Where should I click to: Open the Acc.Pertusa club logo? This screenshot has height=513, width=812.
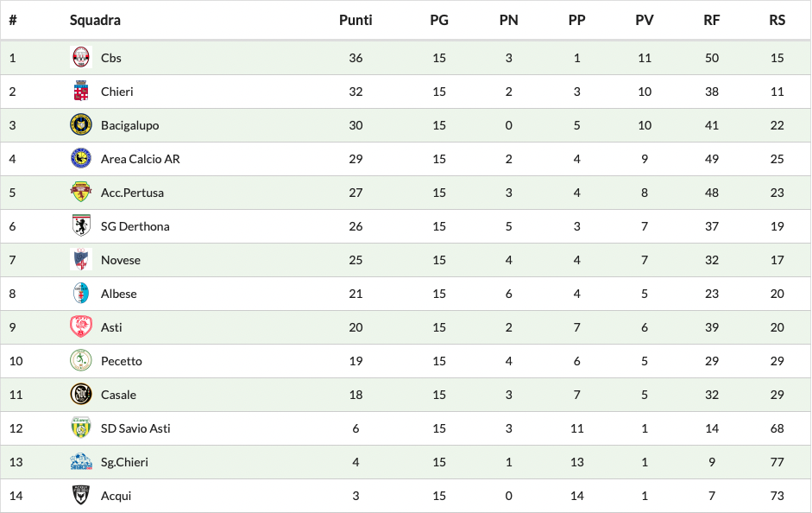81,193
